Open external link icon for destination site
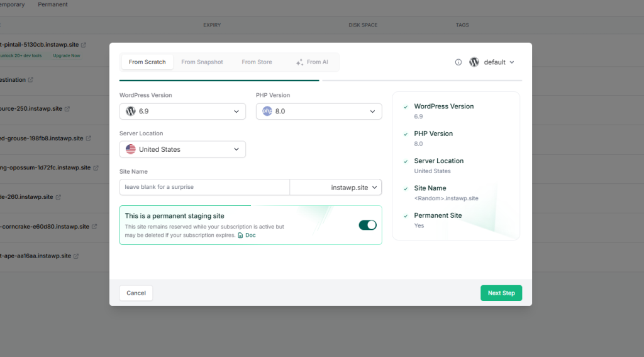The width and height of the screenshot is (644, 357). pyautogui.click(x=30, y=80)
